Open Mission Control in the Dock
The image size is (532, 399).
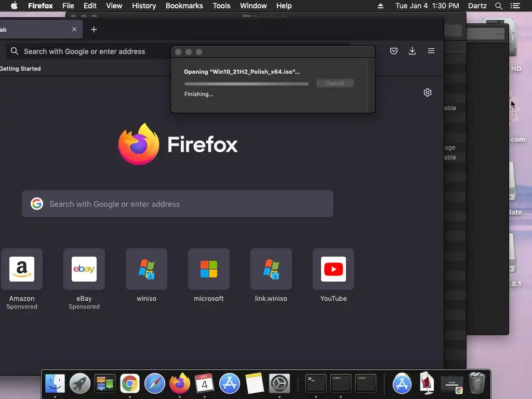(105, 383)
